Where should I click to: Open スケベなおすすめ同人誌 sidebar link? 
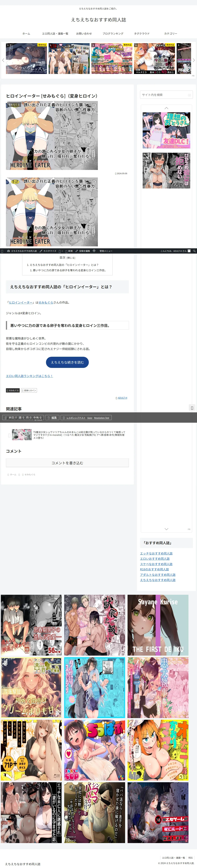[x=156, y=564]
